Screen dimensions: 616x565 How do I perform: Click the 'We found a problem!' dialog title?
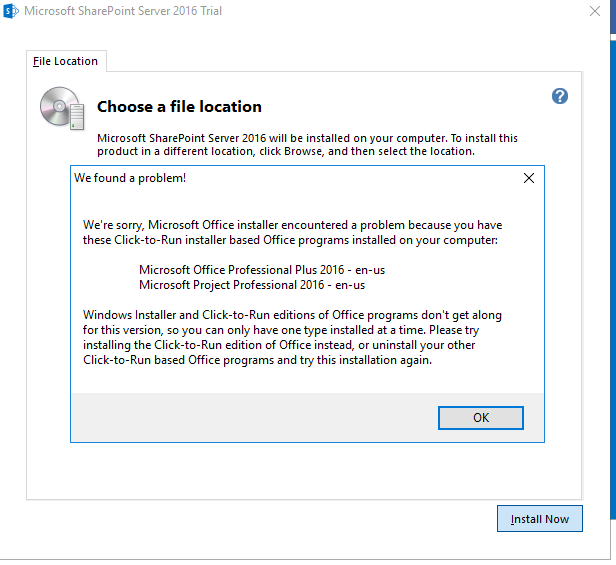click(130, 178)
